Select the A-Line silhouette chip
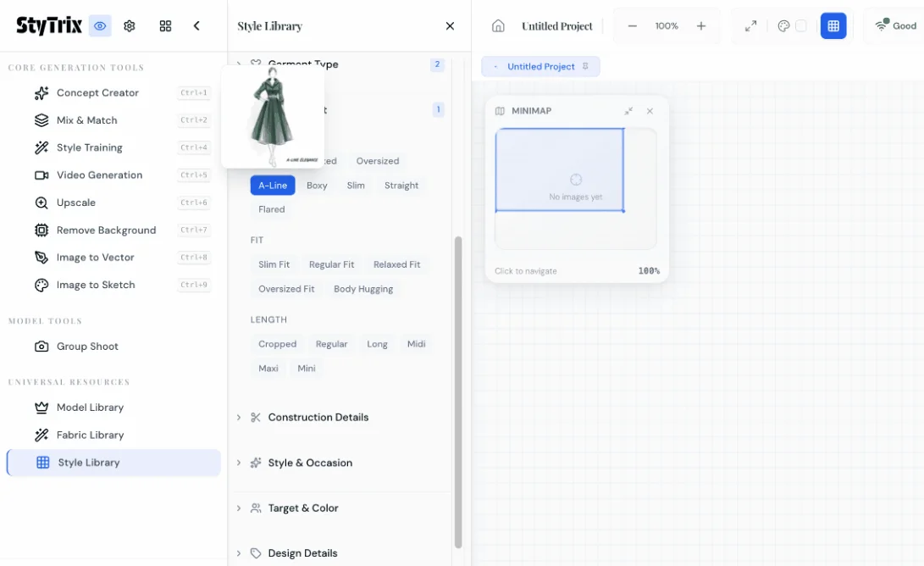The width and height of the screenshot is (924, 566). click(273, 186)
